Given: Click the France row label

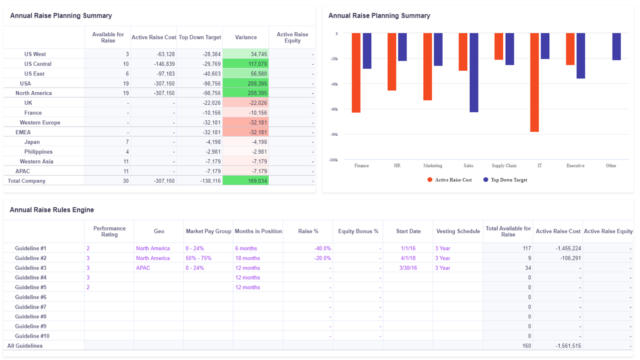Looking at the screenshot, I should tap(33, 113).
